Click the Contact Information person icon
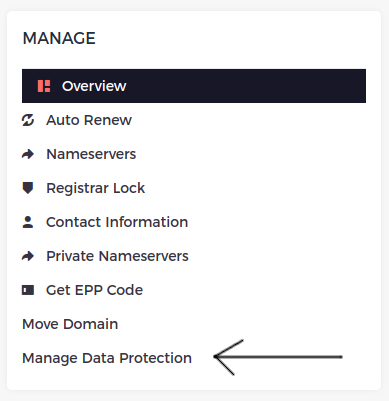Image resolution: width=389 pixels, height=401 pixels. (28, 222)
